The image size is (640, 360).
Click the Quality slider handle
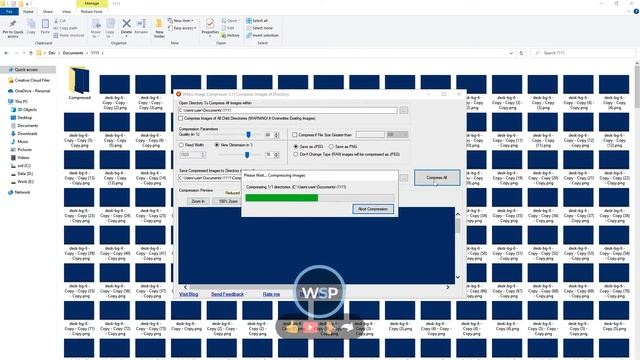(x=248, y=135)
